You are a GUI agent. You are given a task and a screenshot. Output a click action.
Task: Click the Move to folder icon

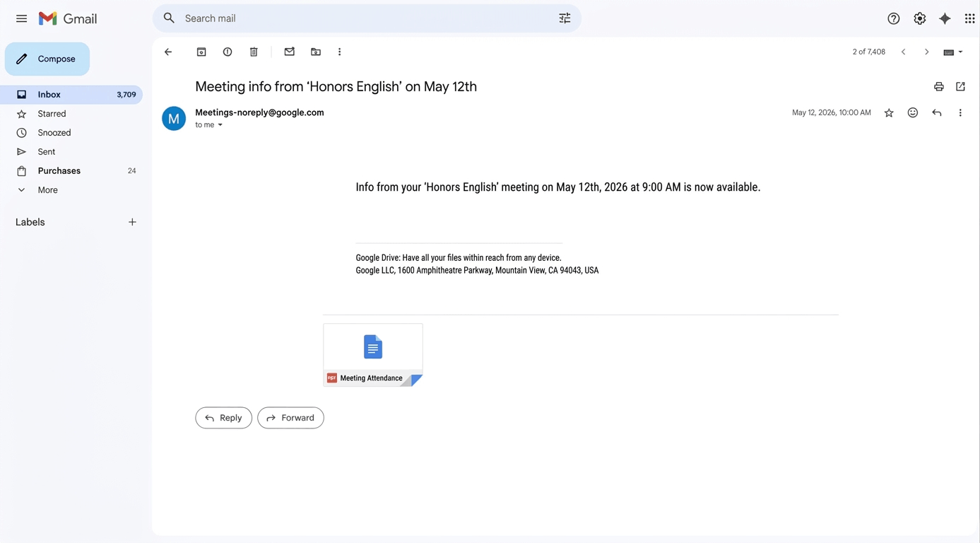pyautogui.click(x=316, y=52)
